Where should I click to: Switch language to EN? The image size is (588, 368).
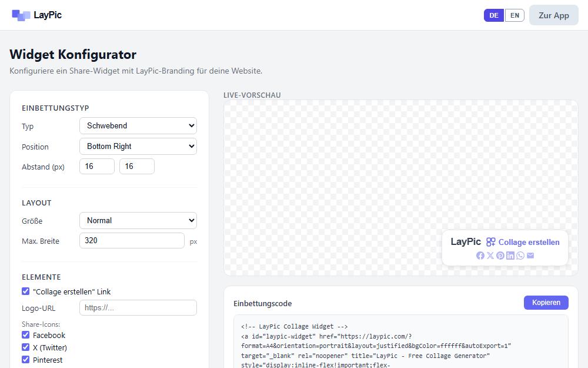[x=514, y=15]
